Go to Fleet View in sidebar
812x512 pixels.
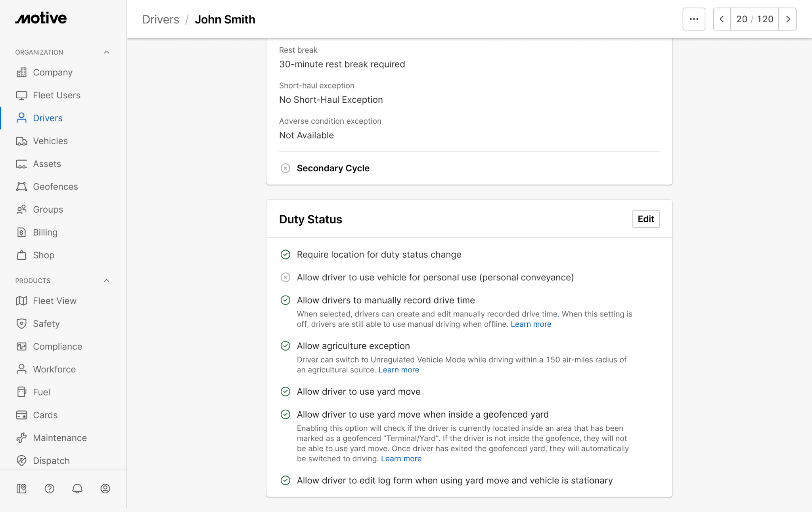tap(55, 301)
